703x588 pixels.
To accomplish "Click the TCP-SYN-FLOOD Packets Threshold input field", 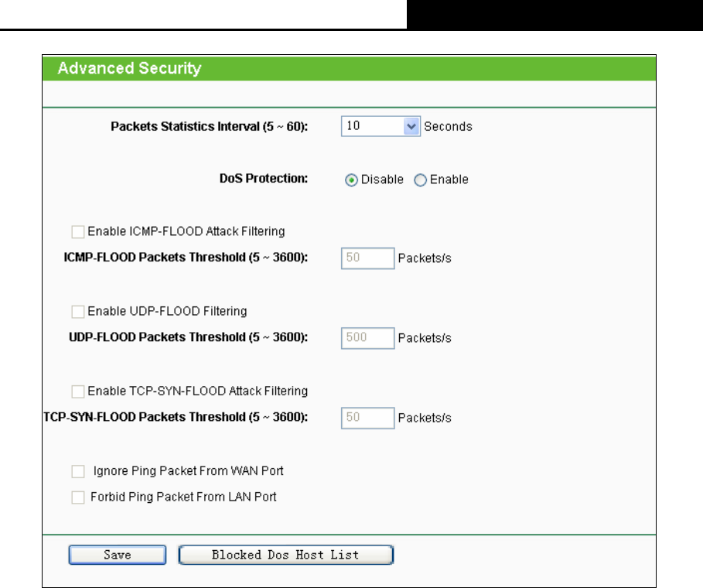I will tap(367, 418).
